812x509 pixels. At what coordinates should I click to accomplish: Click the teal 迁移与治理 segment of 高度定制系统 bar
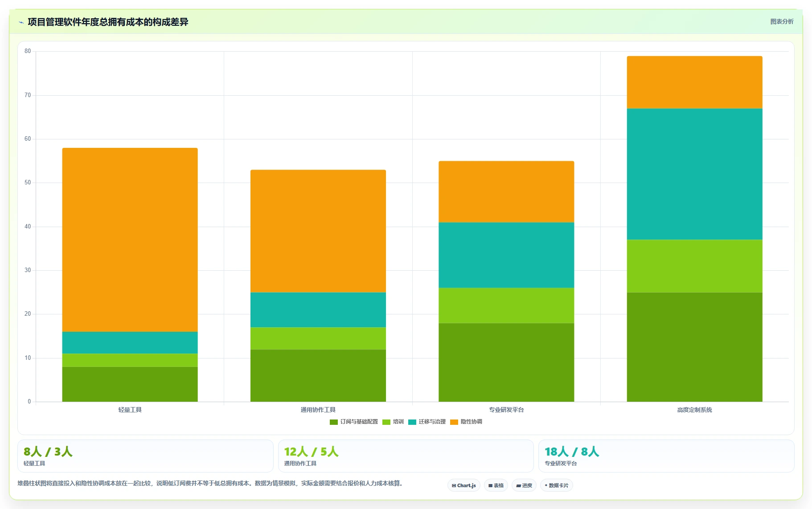point(694,174)
